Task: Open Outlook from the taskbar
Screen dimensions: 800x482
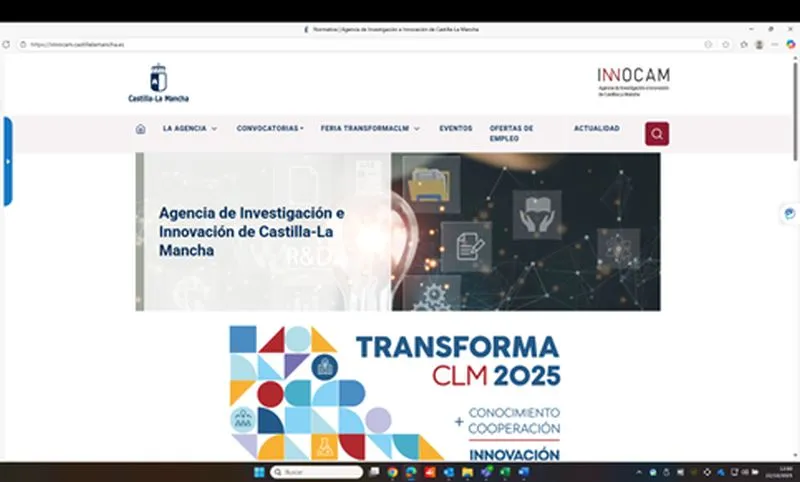Action: 449,472
